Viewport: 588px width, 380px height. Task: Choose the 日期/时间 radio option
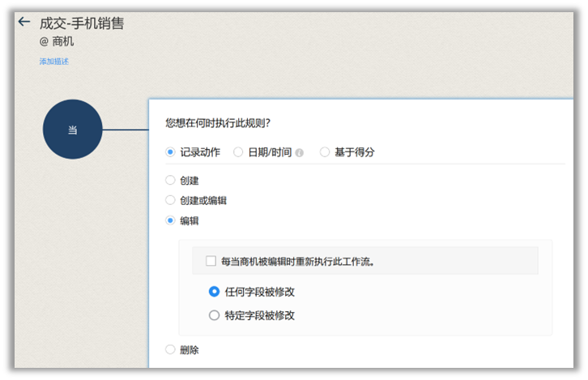(x=238, y=152)
